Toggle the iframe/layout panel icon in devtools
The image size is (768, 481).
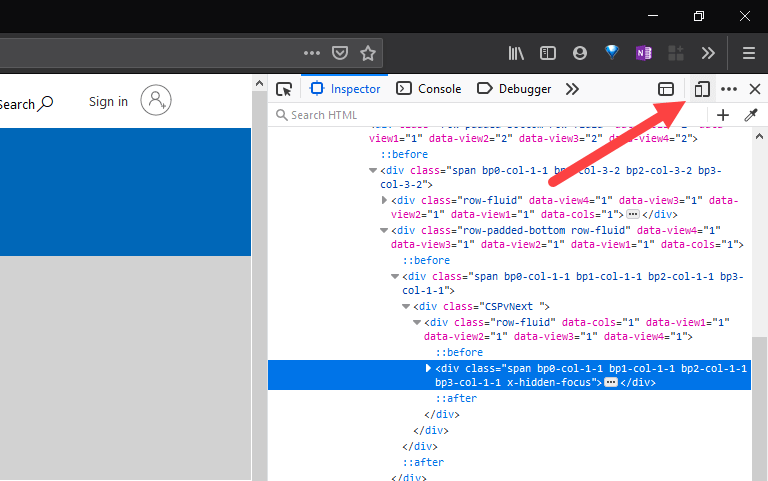click(x=666, y=89)
